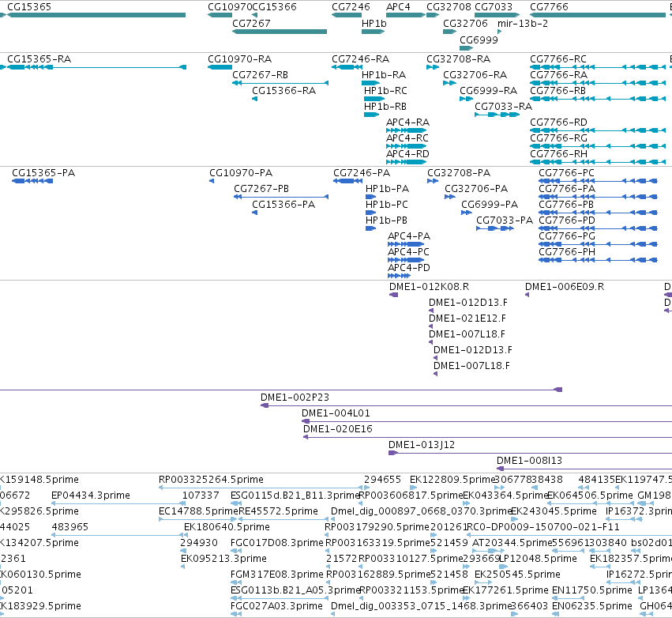This screenshot has height=618, width=672.
Task: Open the HP1b gene feature
Action: [373, 32]
